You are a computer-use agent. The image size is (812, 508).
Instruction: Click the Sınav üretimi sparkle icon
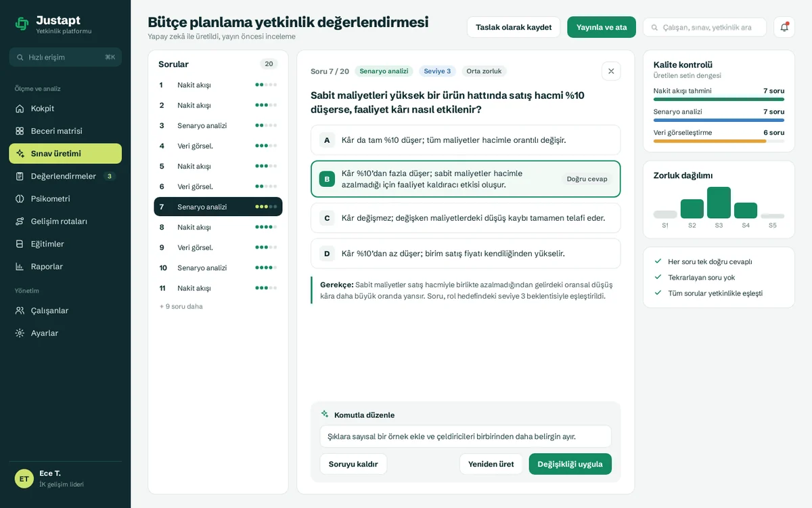(20, 154)
